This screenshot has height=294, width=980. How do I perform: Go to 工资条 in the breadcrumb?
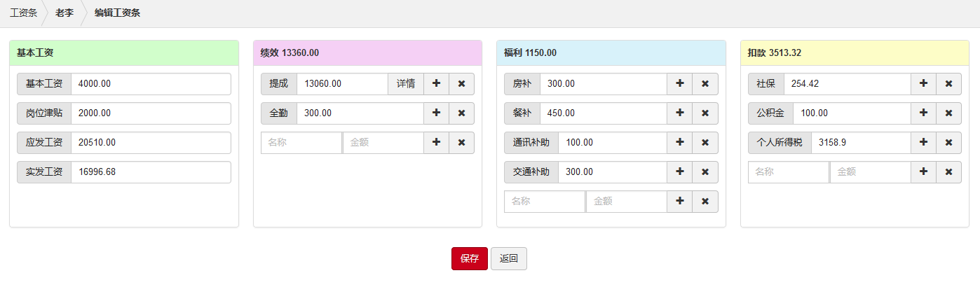23,13
